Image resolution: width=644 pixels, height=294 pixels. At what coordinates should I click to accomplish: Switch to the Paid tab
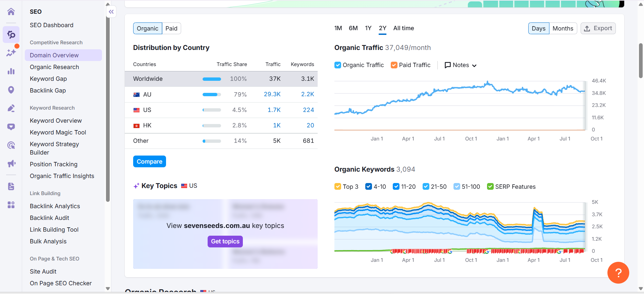coord(171,28)
